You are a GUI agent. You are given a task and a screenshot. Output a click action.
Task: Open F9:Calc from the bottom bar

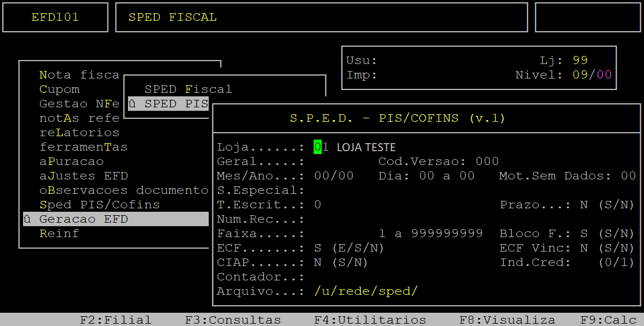tap(608, 320)
